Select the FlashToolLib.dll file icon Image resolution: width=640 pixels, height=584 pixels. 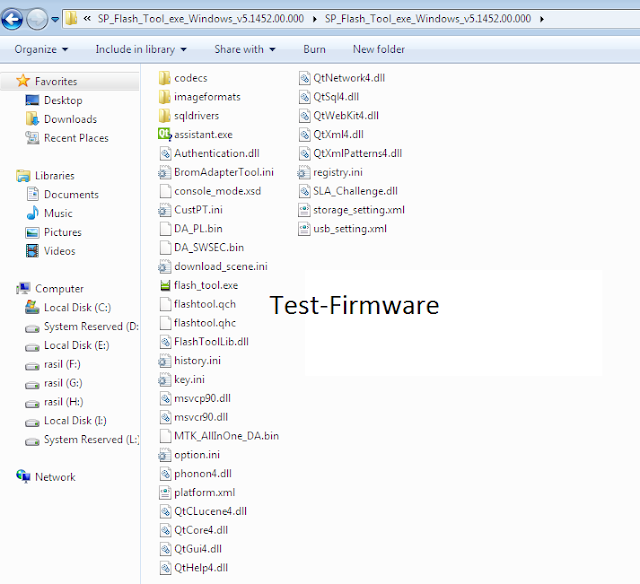coord(165,342)
